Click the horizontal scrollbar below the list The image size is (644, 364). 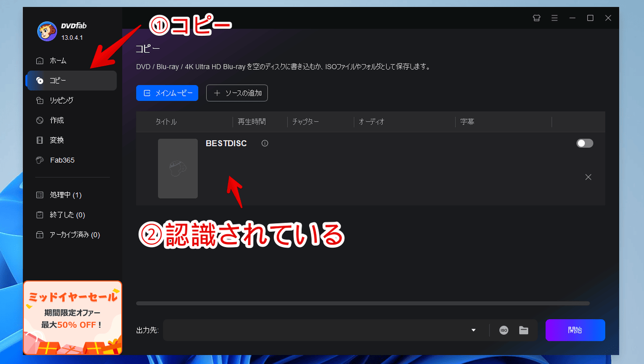[x=363, y=304]
